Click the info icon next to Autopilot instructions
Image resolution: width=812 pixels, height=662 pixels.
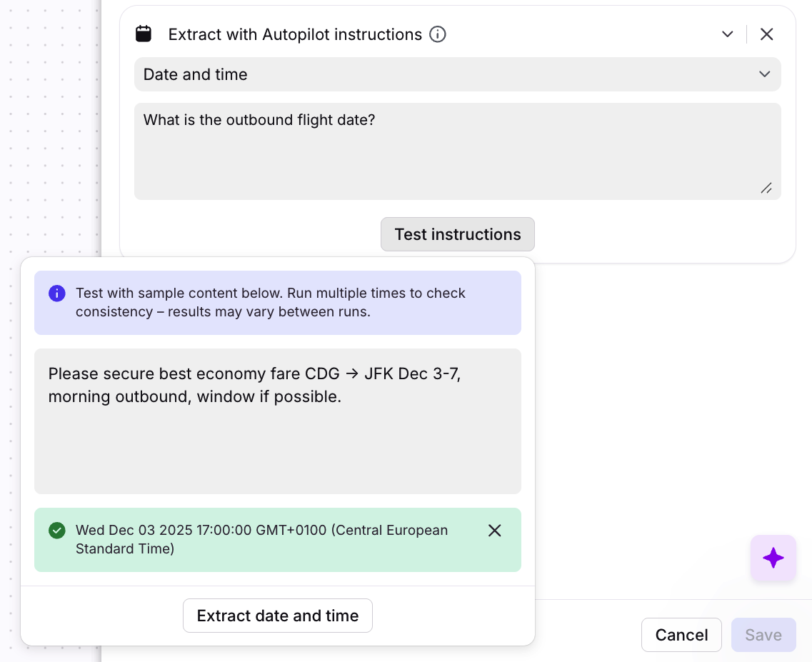[438, 34]
